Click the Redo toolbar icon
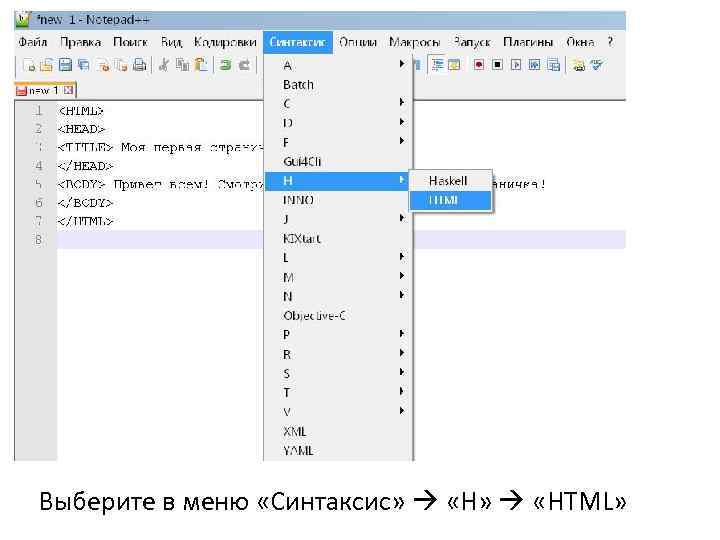720x540 pixels. pos(244,65)
